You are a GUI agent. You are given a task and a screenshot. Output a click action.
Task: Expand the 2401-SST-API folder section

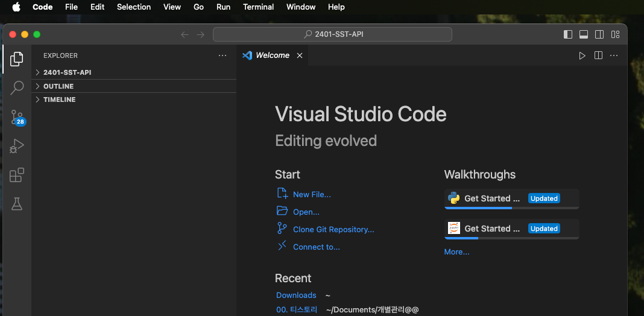click(134, 72)
